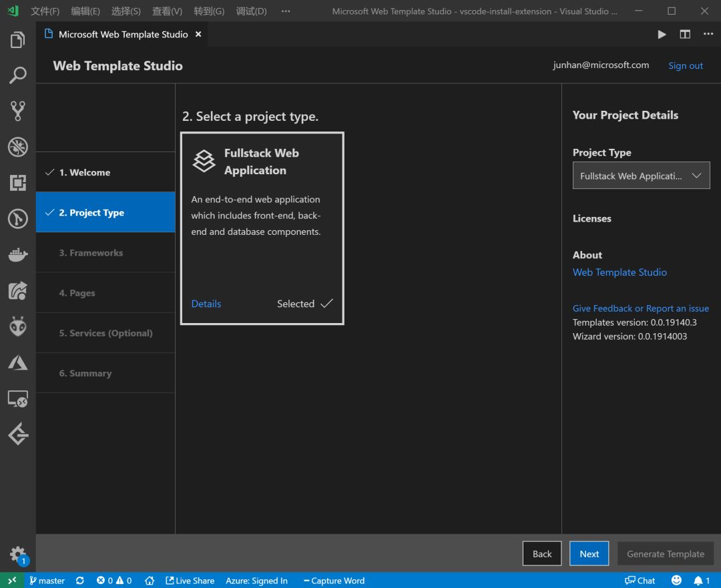Select the Fullstack Web Application card
The image size is (721, 588).
pos(262,228)
